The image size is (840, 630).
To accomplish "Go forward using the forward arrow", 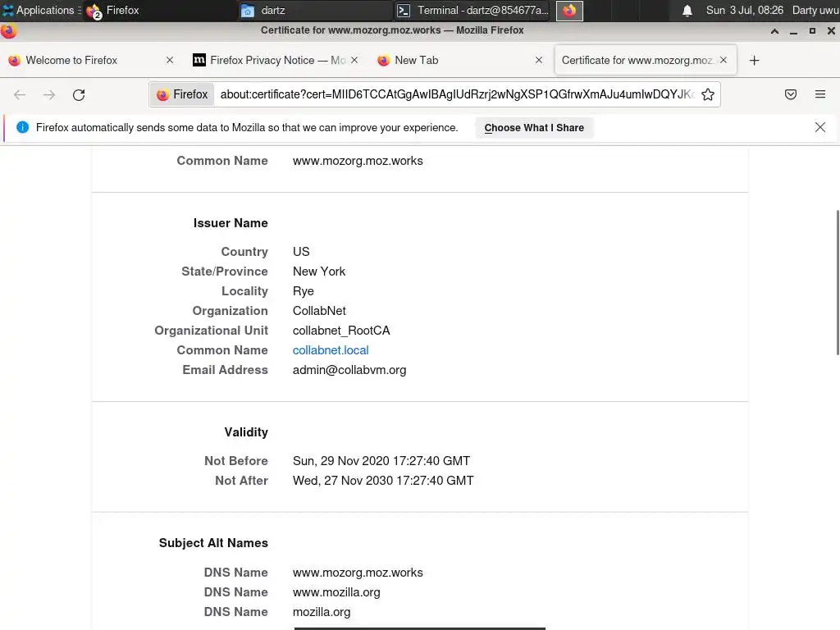I will [x=48, y=95].
